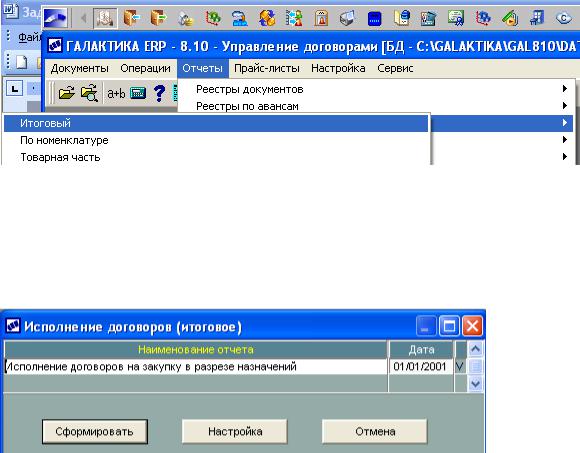The image size is (580, 453).
Task: Open the dark blue screen module icon
Action: (375, 18)
